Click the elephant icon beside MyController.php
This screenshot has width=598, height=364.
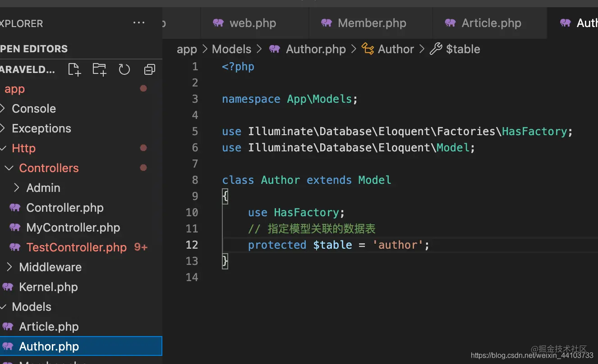tap(15, 227)
